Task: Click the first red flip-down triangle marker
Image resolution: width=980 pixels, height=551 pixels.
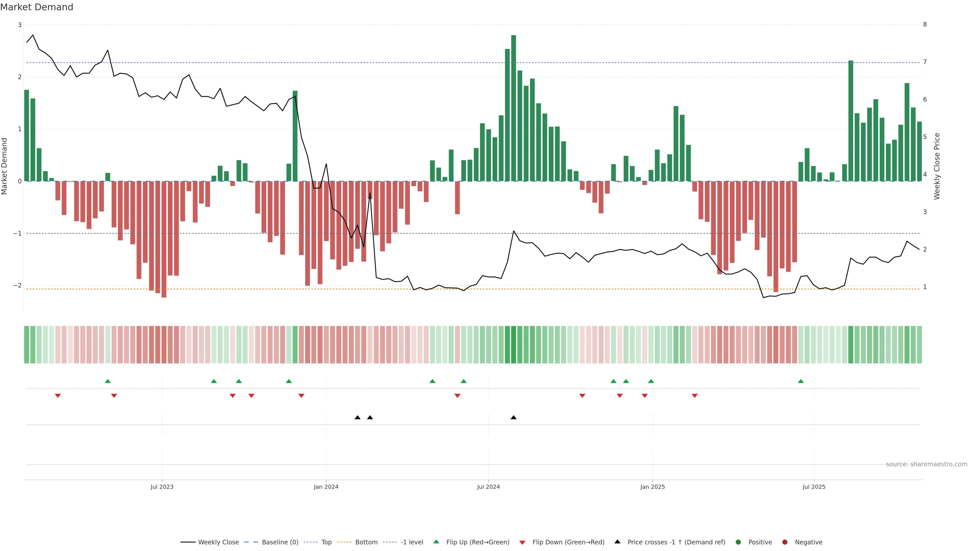Action: tap(58, 396)
